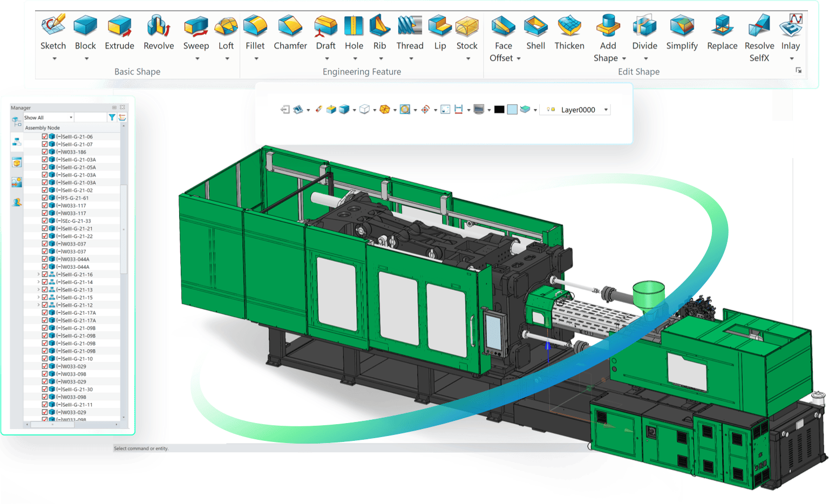Uncheck the F5-G-21-61 part checkbox
Screen dimensions: 829x504
coord(45,197)
